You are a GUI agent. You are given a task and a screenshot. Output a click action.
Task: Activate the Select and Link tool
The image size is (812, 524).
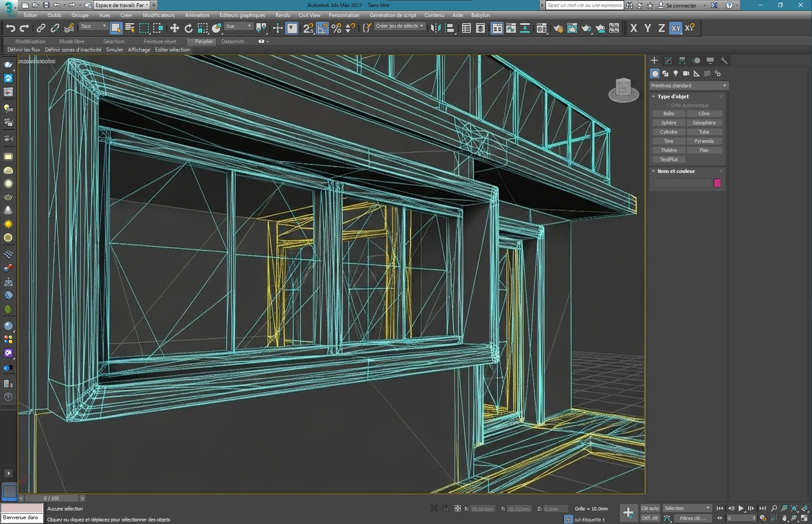(41, 28)
